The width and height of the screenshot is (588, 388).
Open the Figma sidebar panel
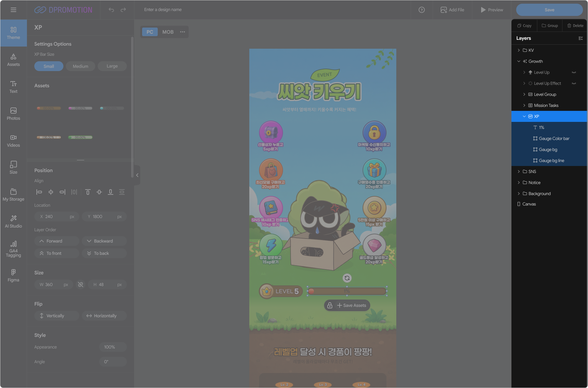coord(13,276)
